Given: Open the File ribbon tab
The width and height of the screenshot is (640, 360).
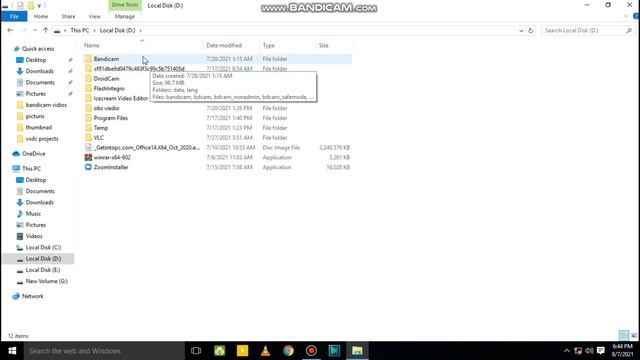Looking at the screenshot, I should 14,16.
